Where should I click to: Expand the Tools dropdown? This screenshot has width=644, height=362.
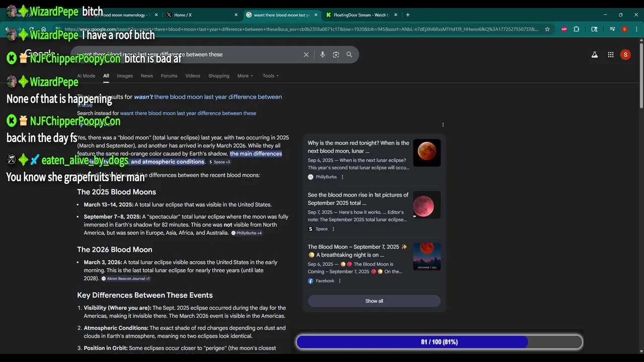271,76
